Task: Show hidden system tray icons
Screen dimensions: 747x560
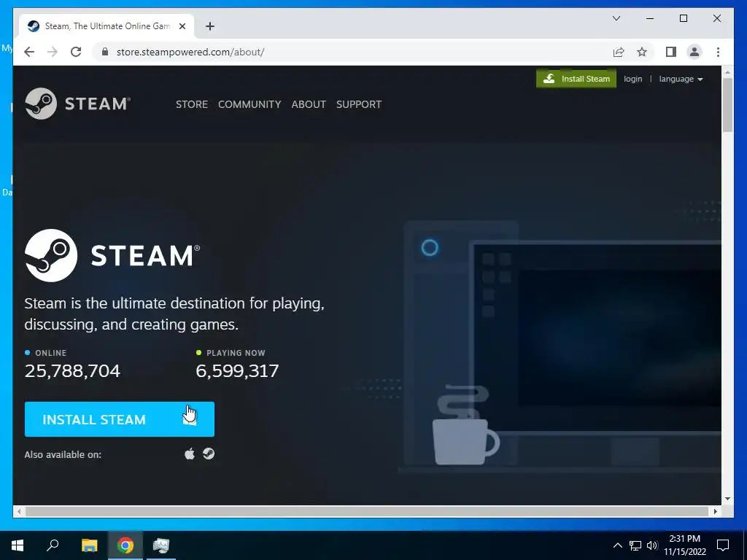Action: (x=617, y=545)
